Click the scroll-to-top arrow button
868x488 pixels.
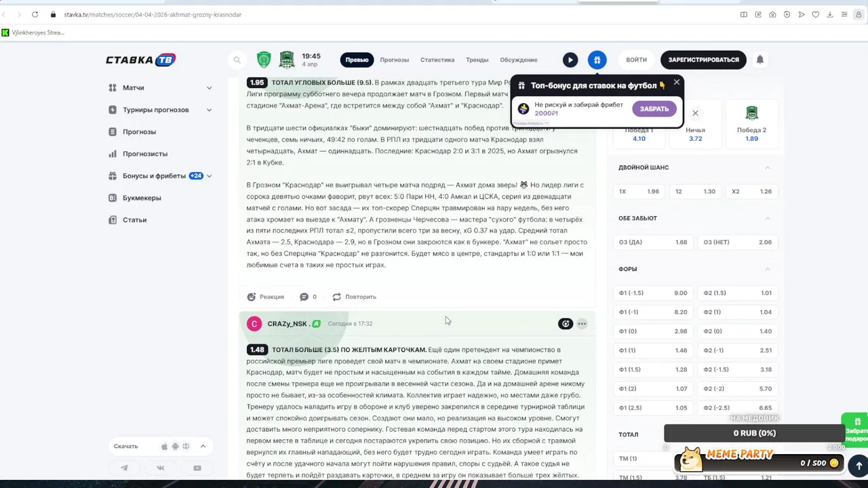click(859, 466)
